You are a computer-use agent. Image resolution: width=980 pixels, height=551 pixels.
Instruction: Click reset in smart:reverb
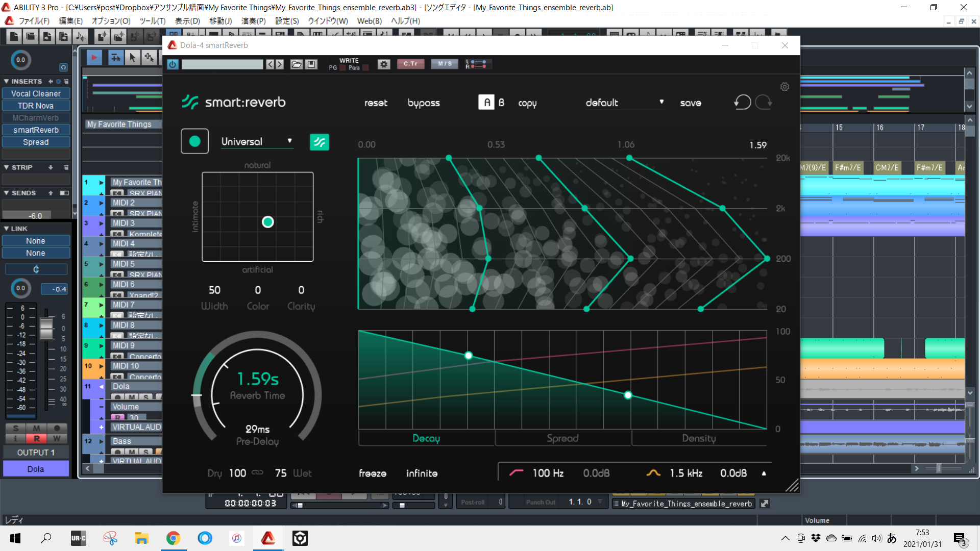(376, 103)
